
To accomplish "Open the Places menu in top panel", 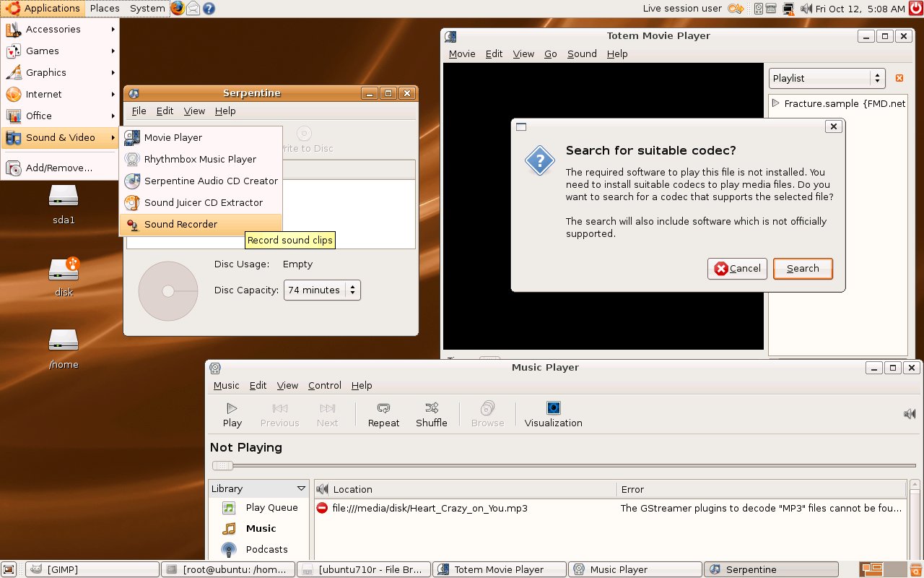I will coord(105,9).
